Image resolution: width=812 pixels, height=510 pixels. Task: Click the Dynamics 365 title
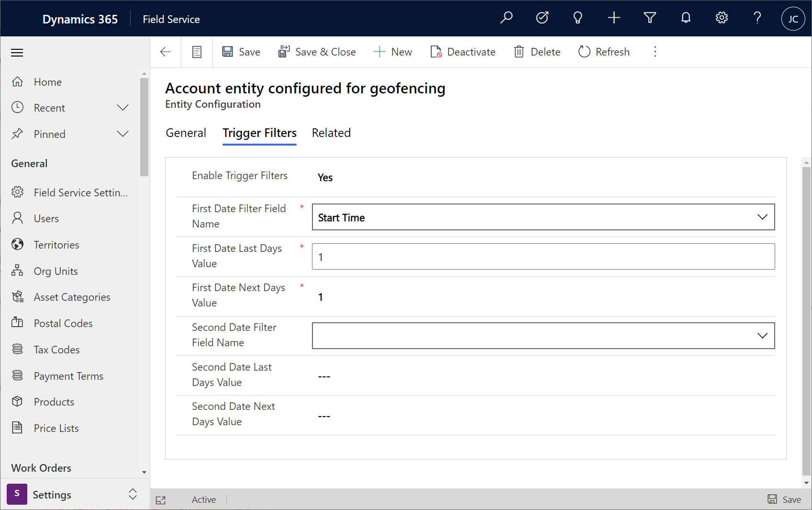[x=80, y=19]
